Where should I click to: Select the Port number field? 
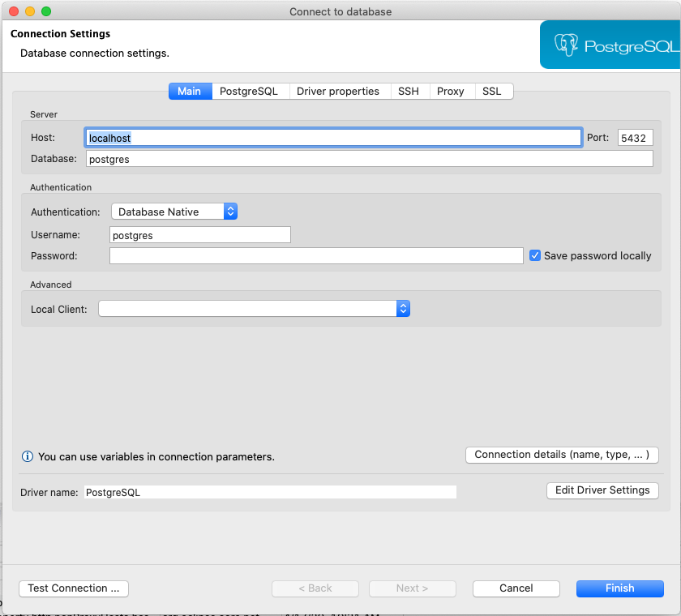(x=635, y=137)
